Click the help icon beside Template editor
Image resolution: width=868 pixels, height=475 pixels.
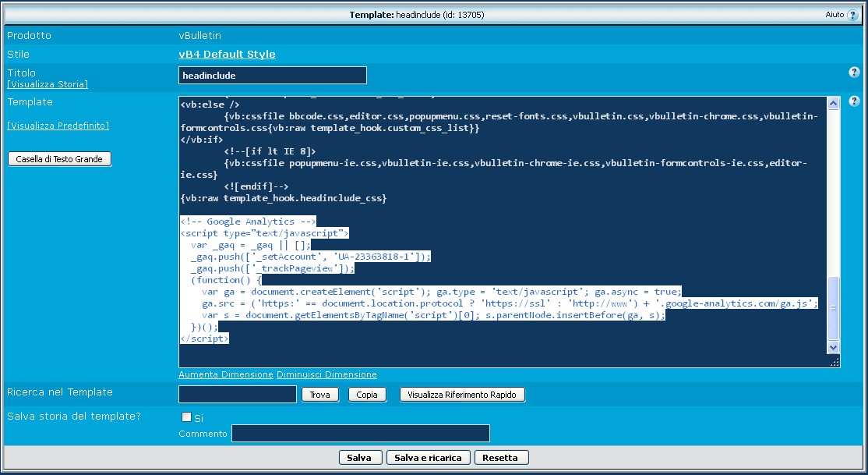coord(854,101)
